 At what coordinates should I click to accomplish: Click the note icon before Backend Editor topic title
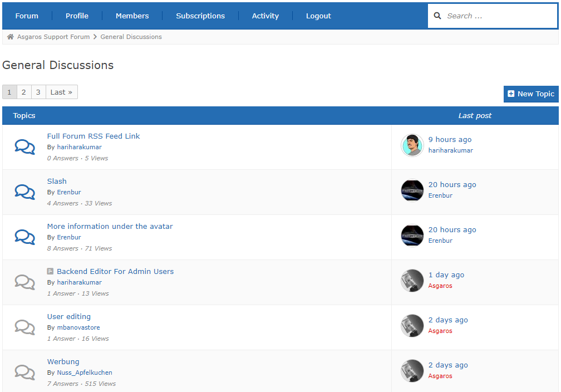(x=50, y=271)
